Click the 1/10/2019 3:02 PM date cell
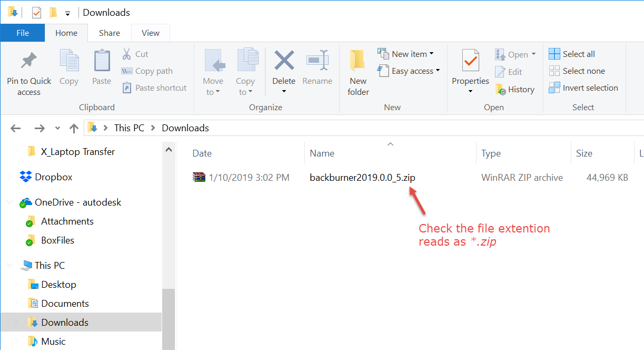The height and width of the screenshot is (350, 644). pos(249,178)
